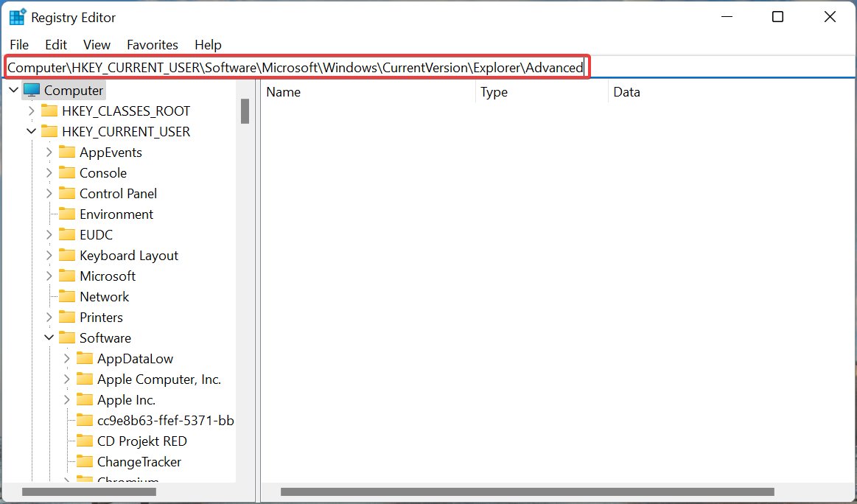Click the CD Projekt RED folder icon
The height and width of the screenshot is (504, 857).
click(85, 441)
